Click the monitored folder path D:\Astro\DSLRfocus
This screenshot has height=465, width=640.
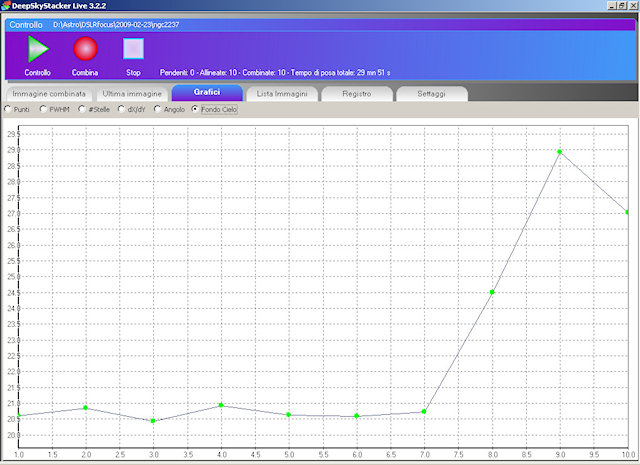coord(116,24)
